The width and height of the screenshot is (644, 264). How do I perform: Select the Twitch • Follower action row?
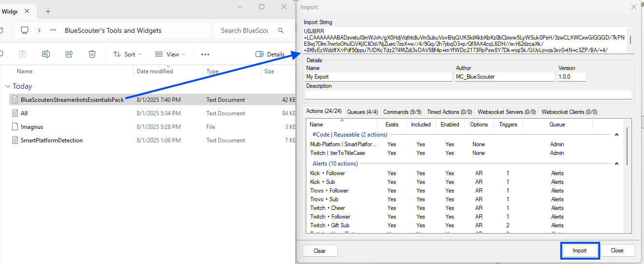tap(464, 217)
